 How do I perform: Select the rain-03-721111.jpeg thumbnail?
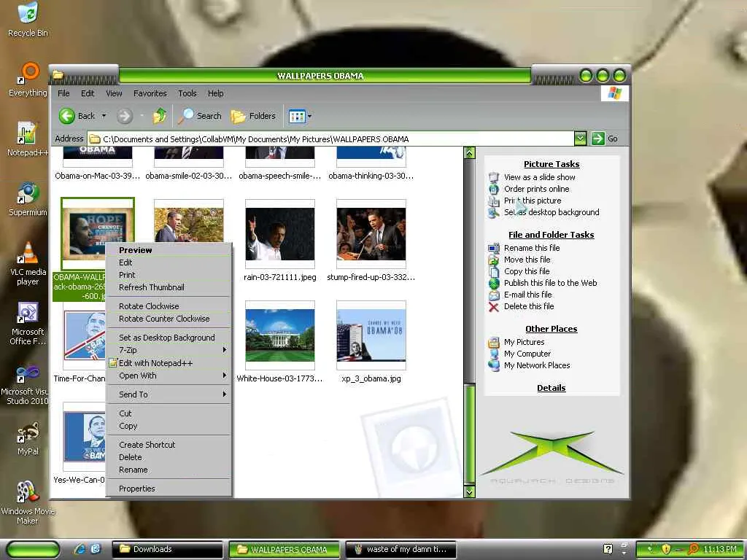(279, 234)
